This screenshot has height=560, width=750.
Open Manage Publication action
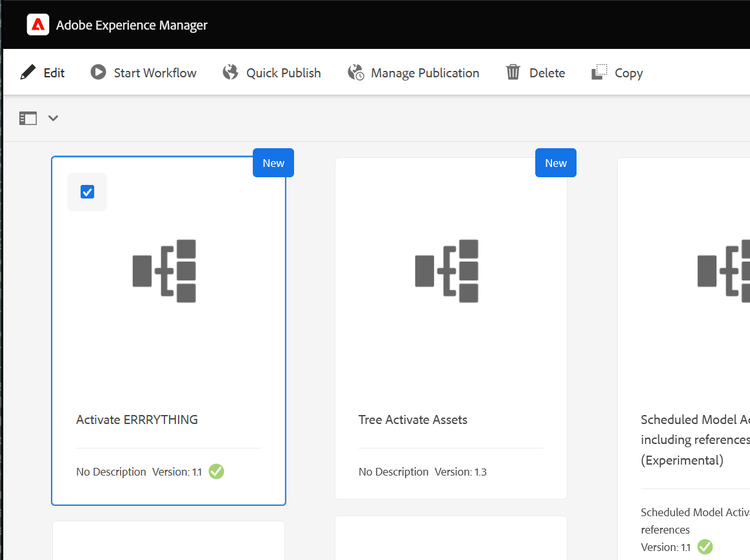425,73
